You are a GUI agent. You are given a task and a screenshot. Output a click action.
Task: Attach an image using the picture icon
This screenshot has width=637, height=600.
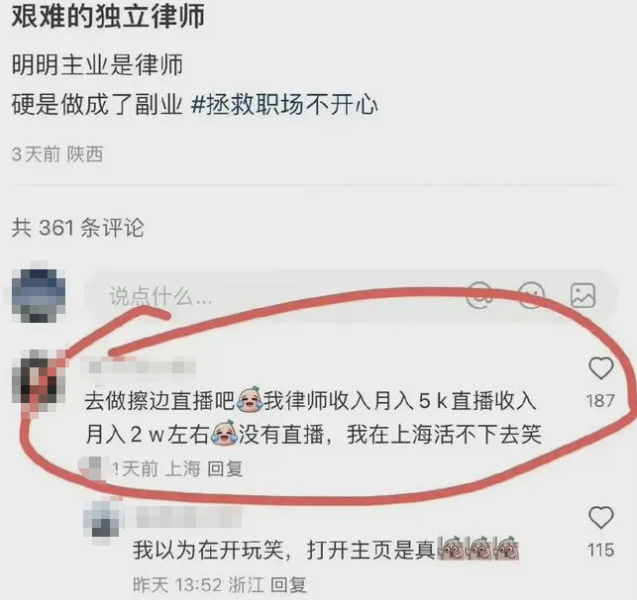(583, 296)
